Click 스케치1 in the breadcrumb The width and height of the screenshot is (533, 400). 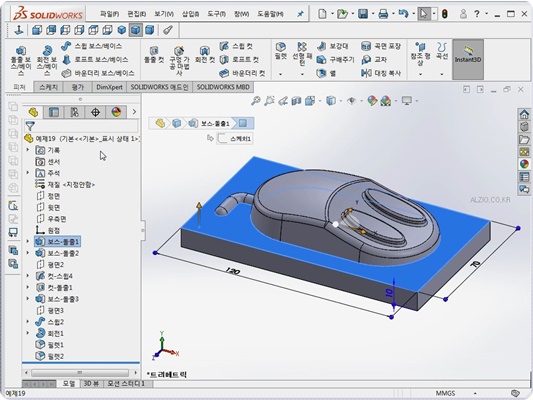[235, 139]
